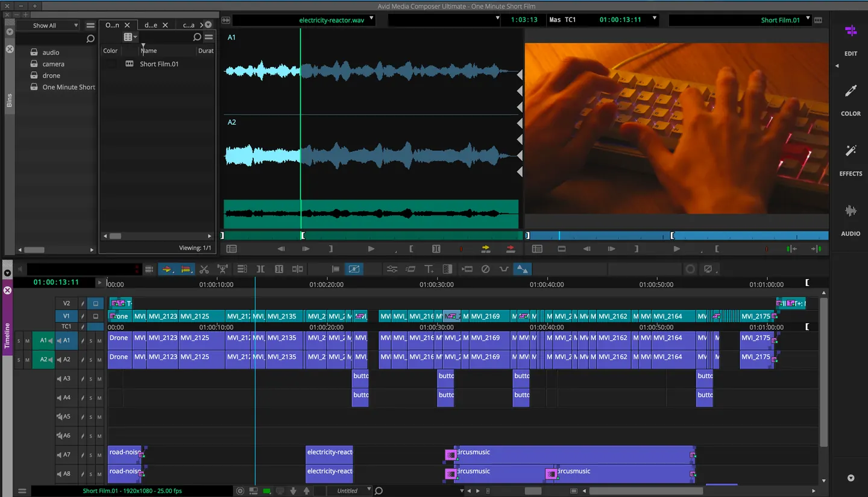868x497 pixels.
Task: Play the record monitor sequence
Action: [x=676, y=248]
